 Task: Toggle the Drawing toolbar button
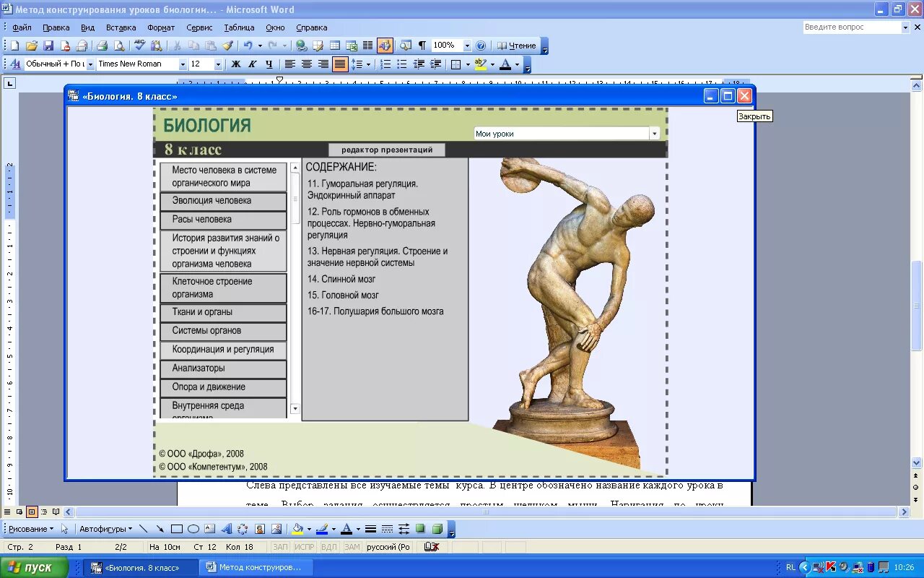(385, 46)
